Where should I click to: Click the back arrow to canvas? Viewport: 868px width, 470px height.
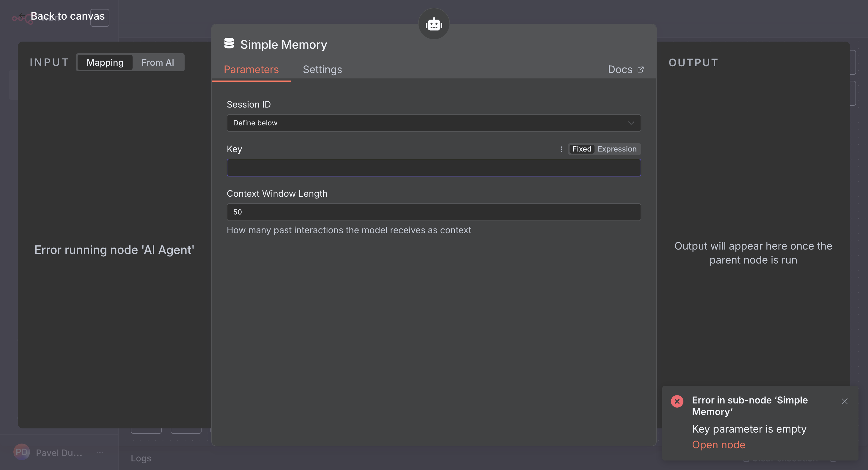click(x=22, y=15)
